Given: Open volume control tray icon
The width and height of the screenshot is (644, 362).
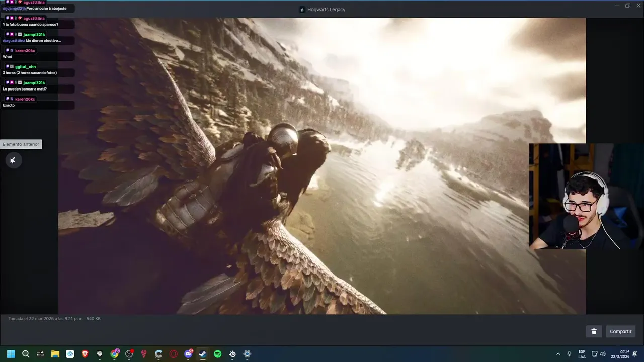Looking at the screenshot, I should 603,354.
